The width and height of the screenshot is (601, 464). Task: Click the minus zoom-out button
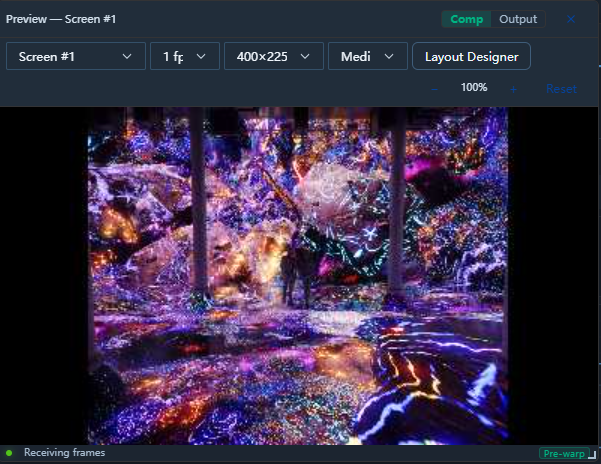(434, 89)
